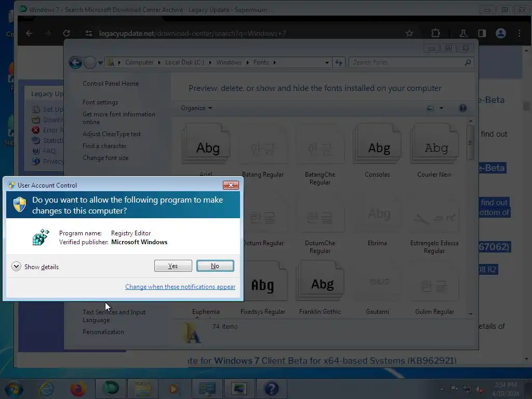Select the Gulim Regular font
Viewport: 532px width, 399px height.
(434, 288)
